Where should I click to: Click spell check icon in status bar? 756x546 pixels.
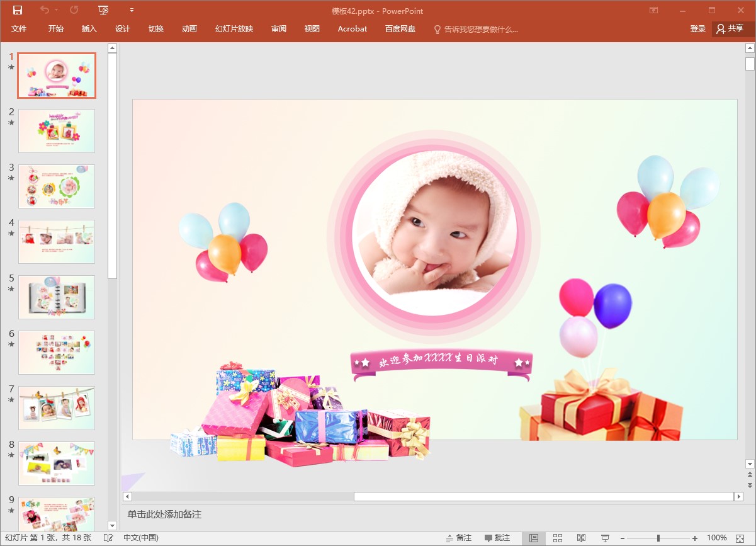click(x=108, y=538)
